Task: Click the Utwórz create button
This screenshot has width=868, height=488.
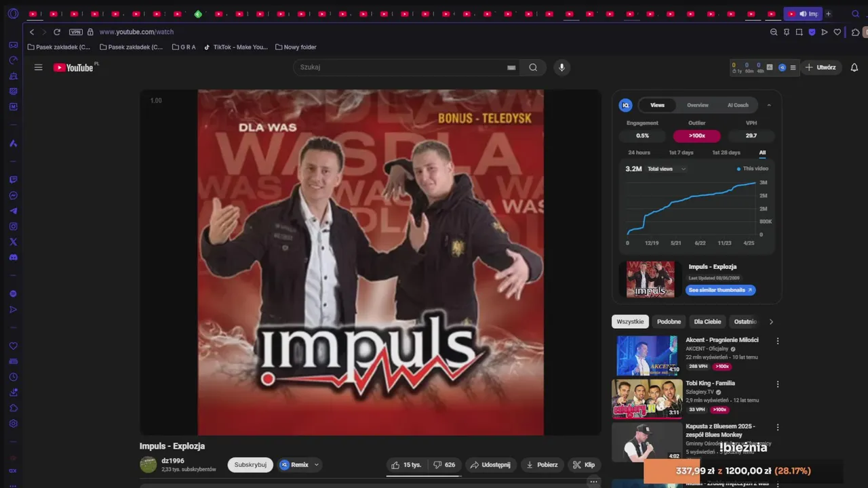Action: tap(820, 67)
